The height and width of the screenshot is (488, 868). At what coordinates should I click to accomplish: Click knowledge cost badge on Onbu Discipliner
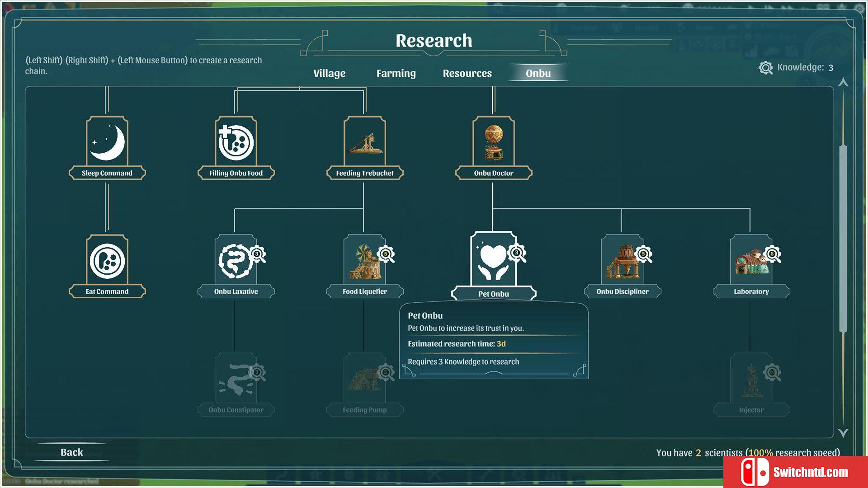coord(644,254)
